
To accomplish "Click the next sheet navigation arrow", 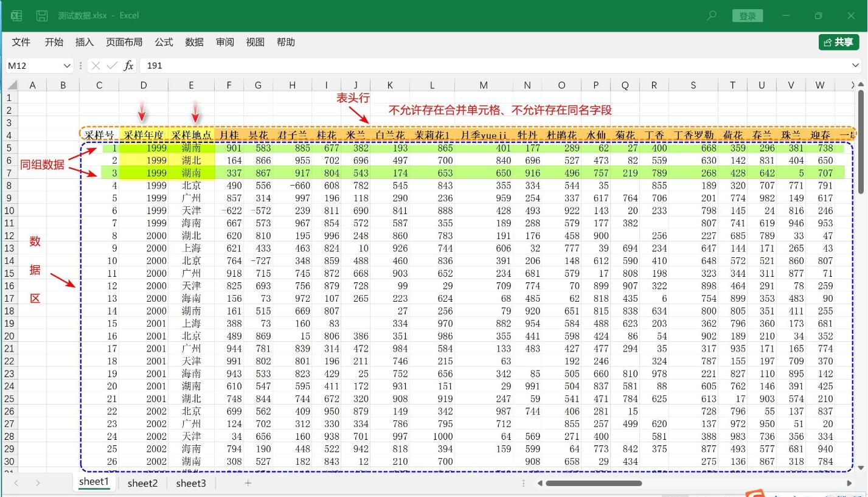I will click(x=38, y=483).
